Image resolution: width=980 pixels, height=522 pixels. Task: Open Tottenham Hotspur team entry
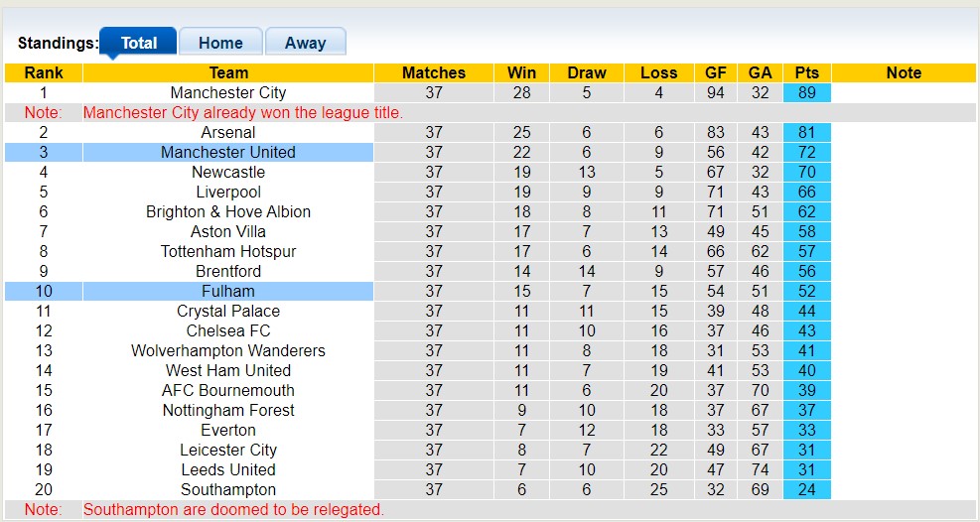(x=228, y=251)
